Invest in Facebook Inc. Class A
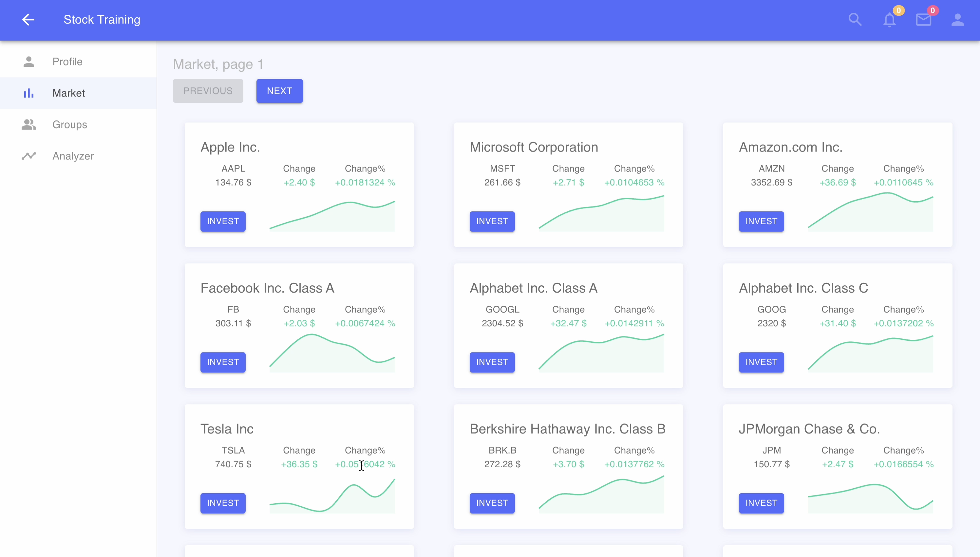Image resolution: width=980 pixels, height=557 pixels. [x=223, y=362]
